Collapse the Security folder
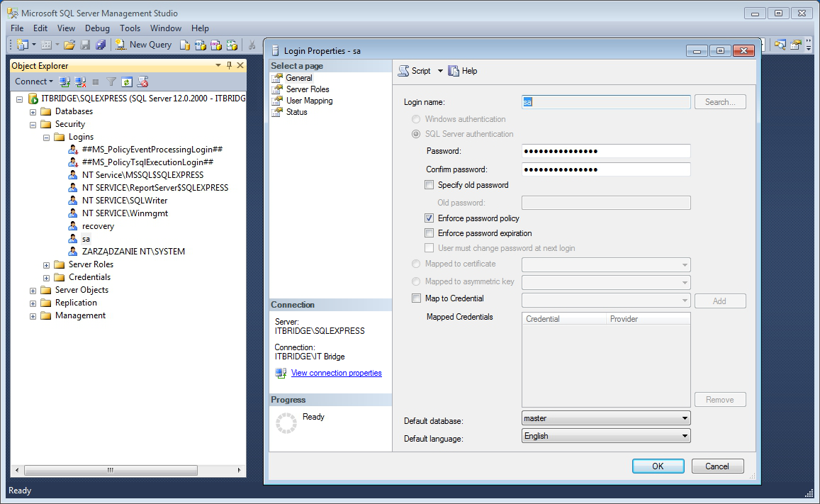Screen dimensions: 820x504 point(33,125)
